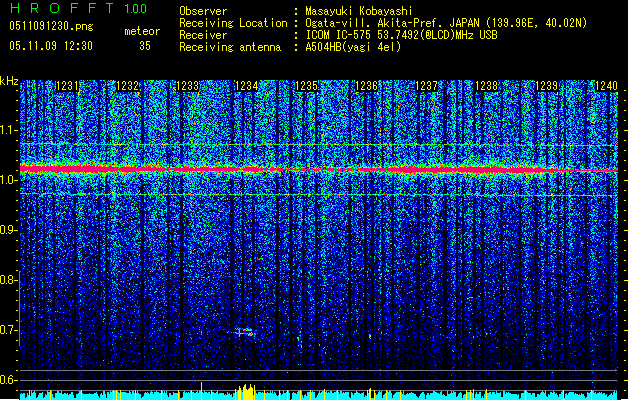Viewport: 629px width, 400px height.
Task: Click the 1237 time marker
Action: tap(426, 86)
